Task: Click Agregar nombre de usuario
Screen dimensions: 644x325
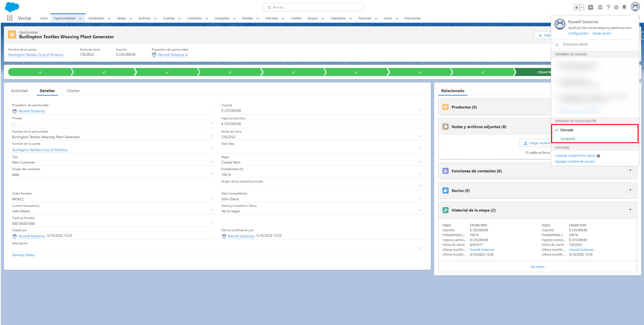Action: pos(575,162)
